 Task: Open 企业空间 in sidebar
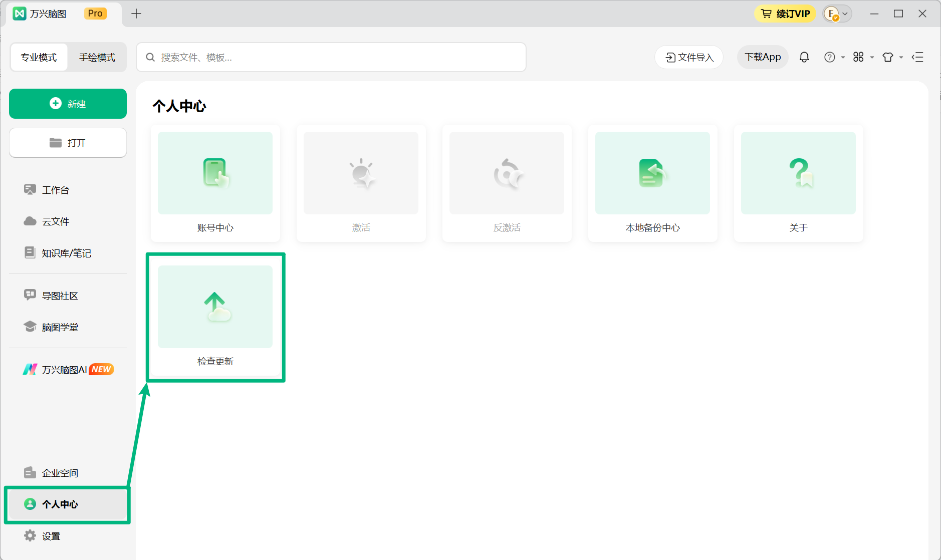[68, 473]
